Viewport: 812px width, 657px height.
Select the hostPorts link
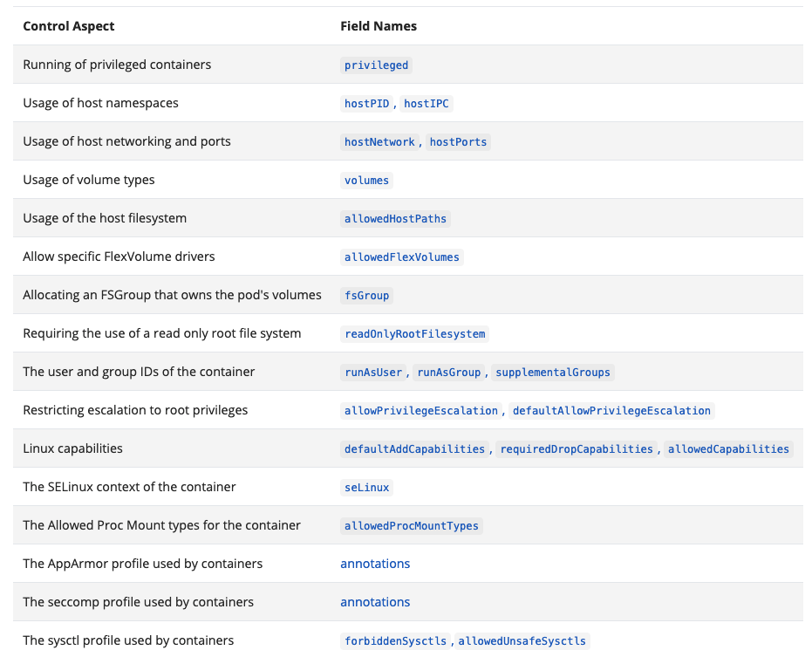point(458,142)
